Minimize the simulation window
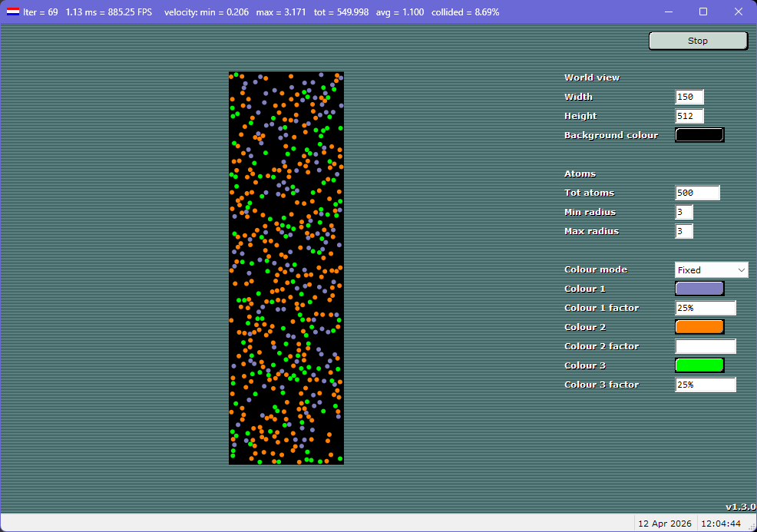757x532 pixels. pyautogui.click(x=668, y=12)
